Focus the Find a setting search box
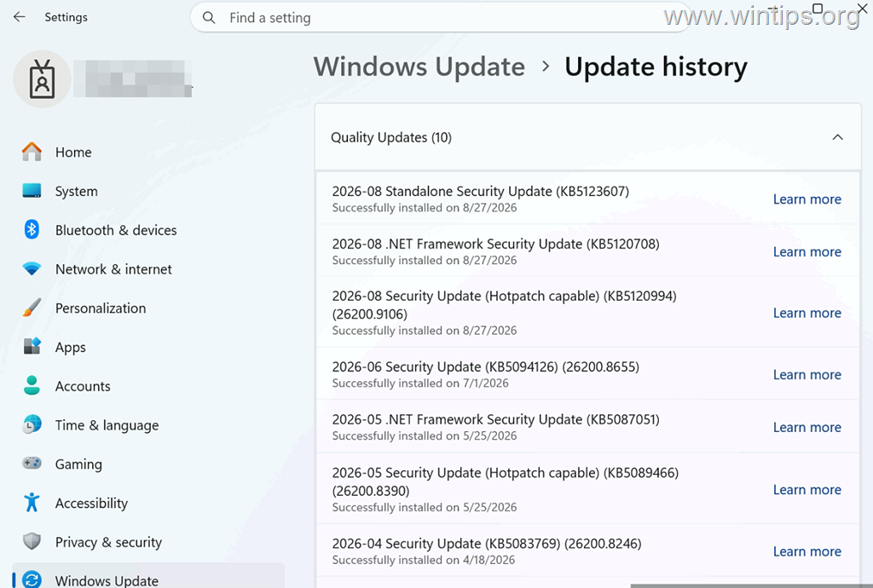Screen dimensions: 873x588 [440, 18]
